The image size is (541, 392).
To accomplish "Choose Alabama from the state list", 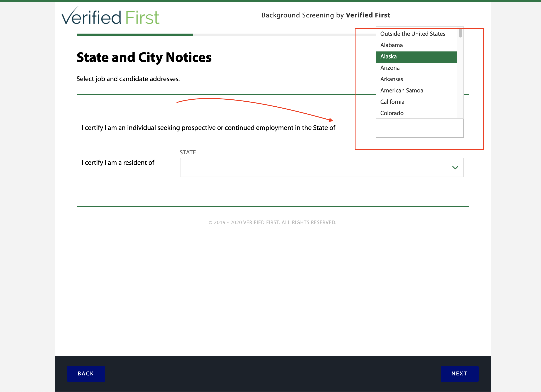I will (416, 45).
